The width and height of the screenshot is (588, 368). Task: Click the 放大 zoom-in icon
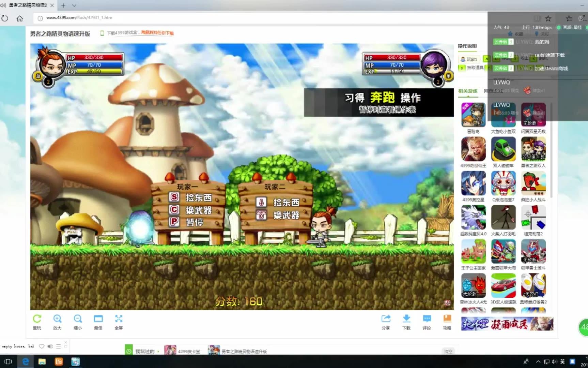tap(57, 319)
